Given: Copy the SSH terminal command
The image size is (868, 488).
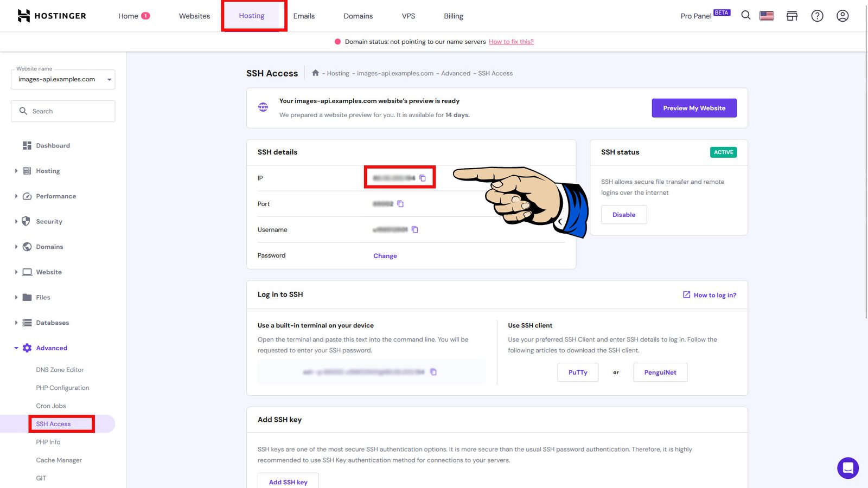Looking at the screenshot, I should pos(433,372).
